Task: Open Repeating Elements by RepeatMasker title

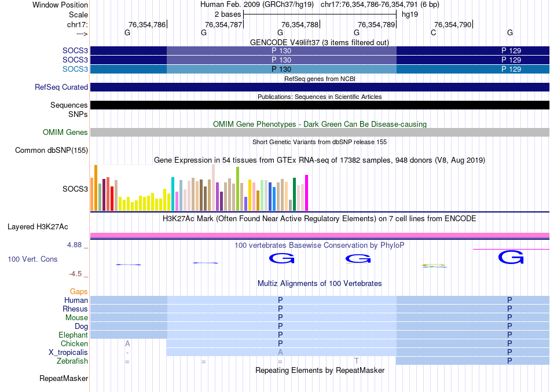Action: click(320, 371)
